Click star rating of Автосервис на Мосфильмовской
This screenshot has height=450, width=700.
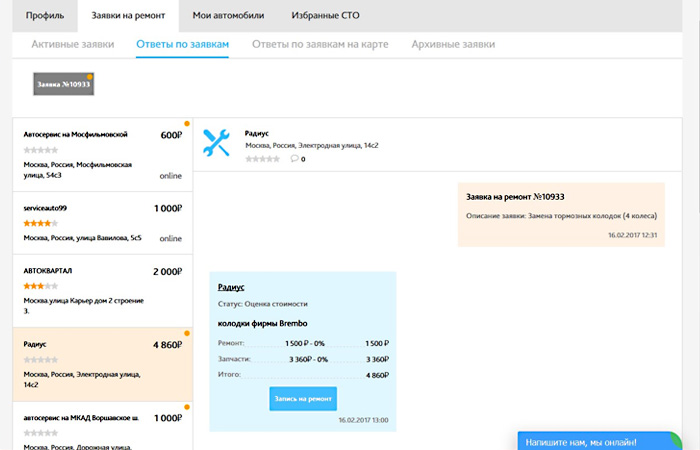(x=40, y=150)
